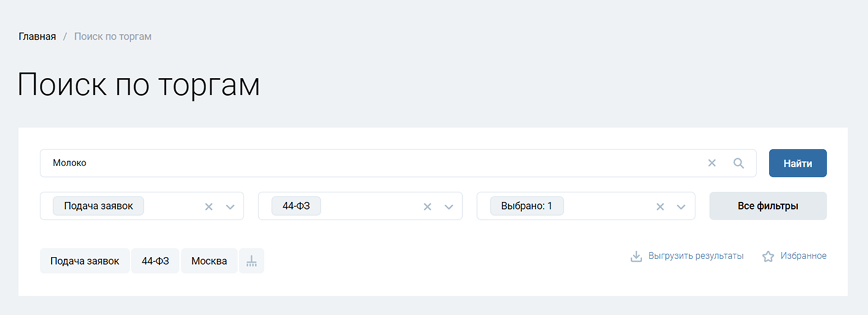The height and width of the screenshot is (315, 868).
Task: Click the star Favorites icon
Action: (768, 256)
